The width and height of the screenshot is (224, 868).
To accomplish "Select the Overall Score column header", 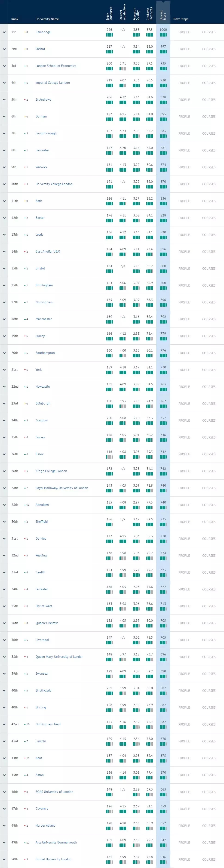I will coord(163,15).
